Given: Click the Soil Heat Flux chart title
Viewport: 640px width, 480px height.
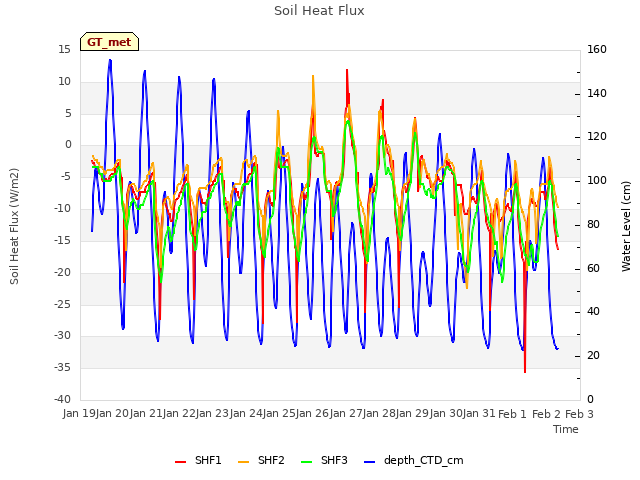Looking at the screenshot, I should (x=319, y=11).
